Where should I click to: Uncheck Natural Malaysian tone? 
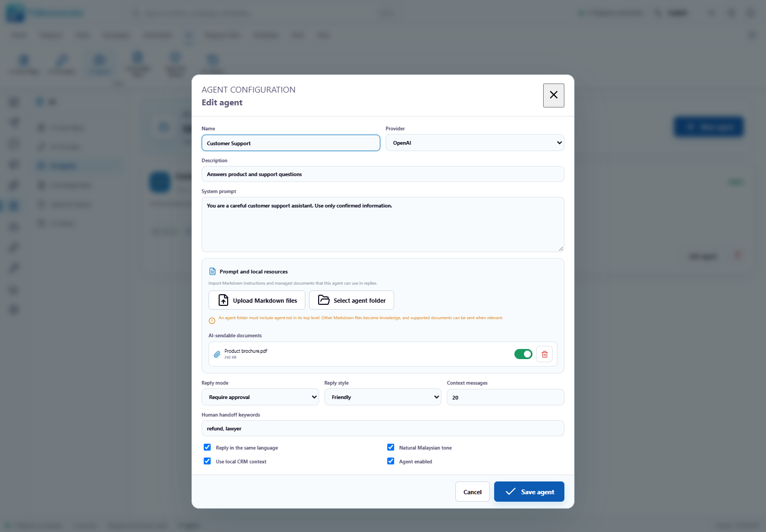[x=390, y=447]
